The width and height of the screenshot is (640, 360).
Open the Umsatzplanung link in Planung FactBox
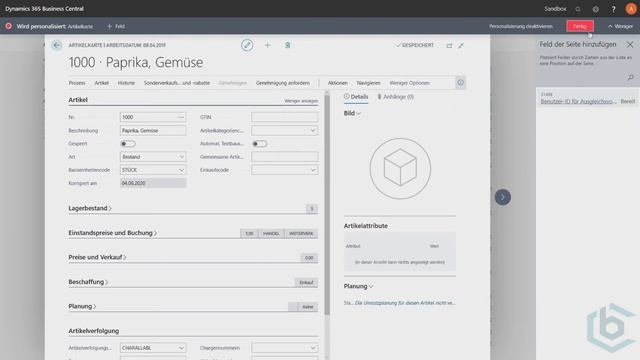(x=405, y=303)
